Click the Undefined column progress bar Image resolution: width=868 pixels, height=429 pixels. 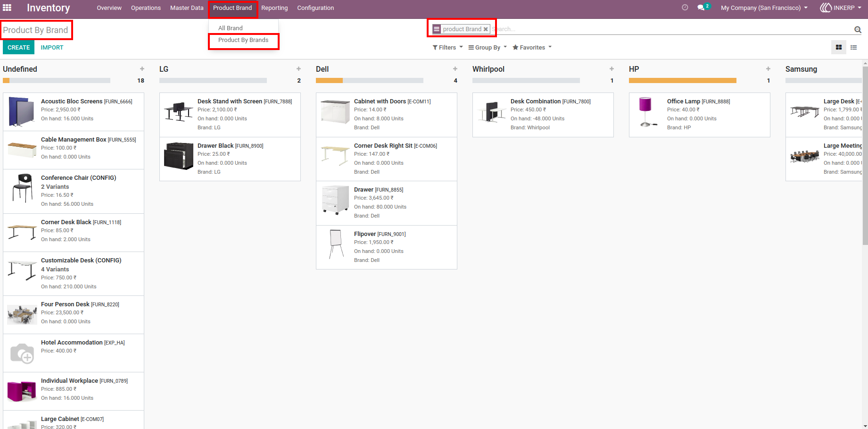pos(57,81)
